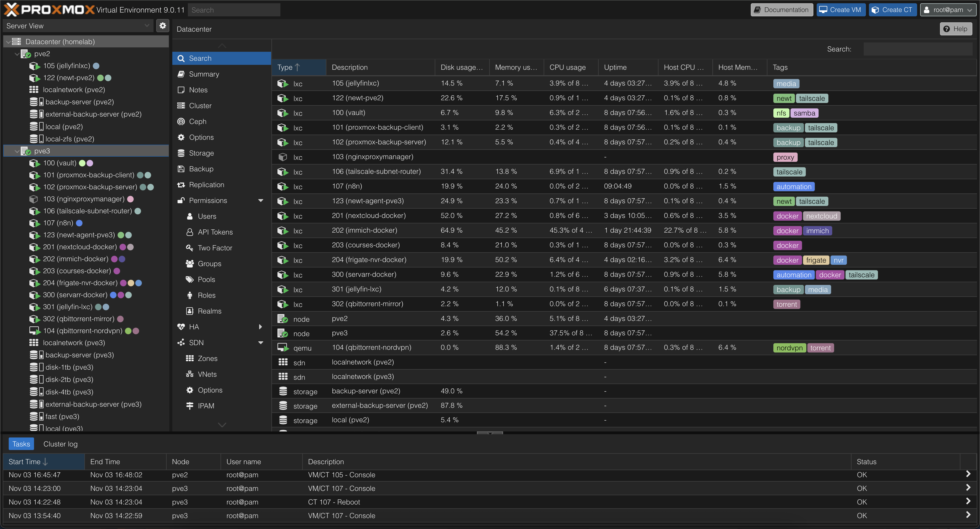Select the Pools icon

coord(190,279)
